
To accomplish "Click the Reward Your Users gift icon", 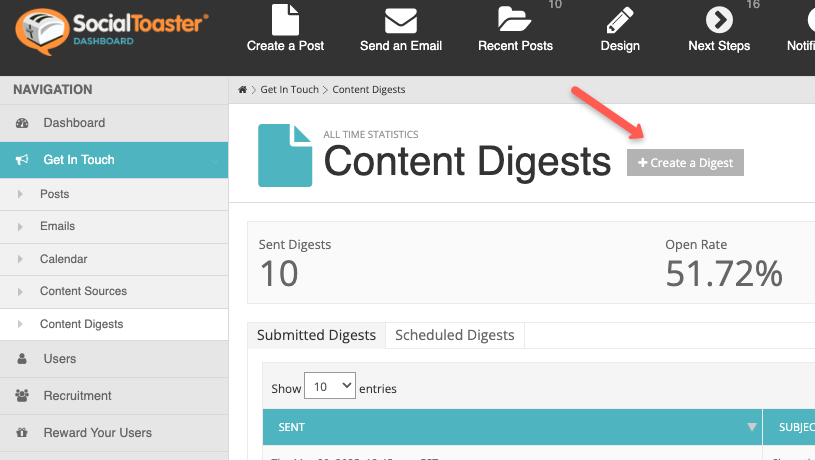I will pyautogui.click(x=22, y=432).
